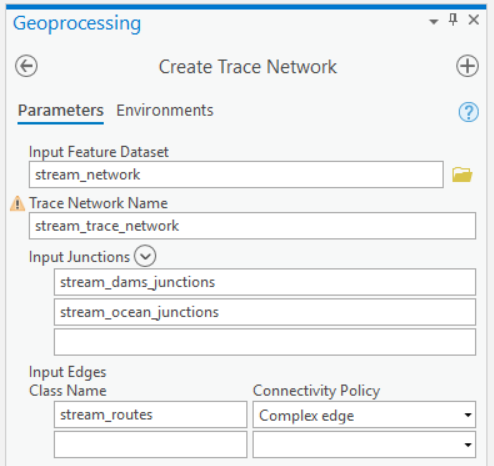Switch to the Parameters tab
The image size is (494, 466).
point(61,110)
